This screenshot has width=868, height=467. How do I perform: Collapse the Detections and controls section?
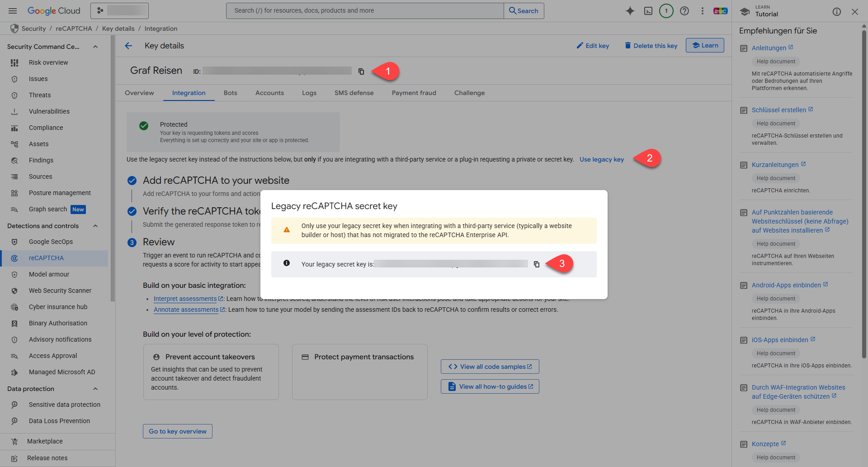(95, 226)
